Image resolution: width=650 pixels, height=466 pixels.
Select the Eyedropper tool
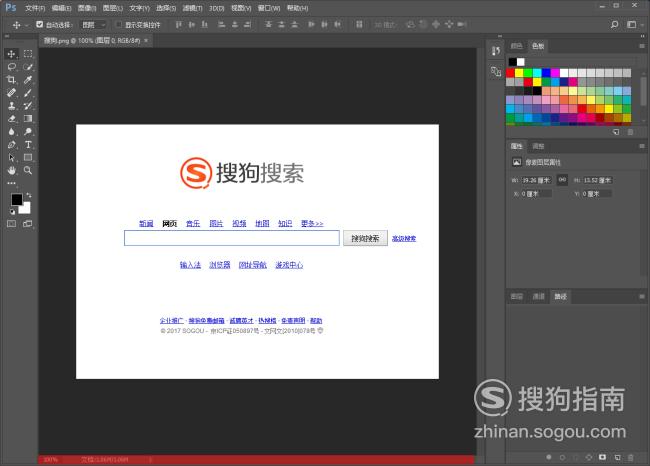click(x=28, y=80)
